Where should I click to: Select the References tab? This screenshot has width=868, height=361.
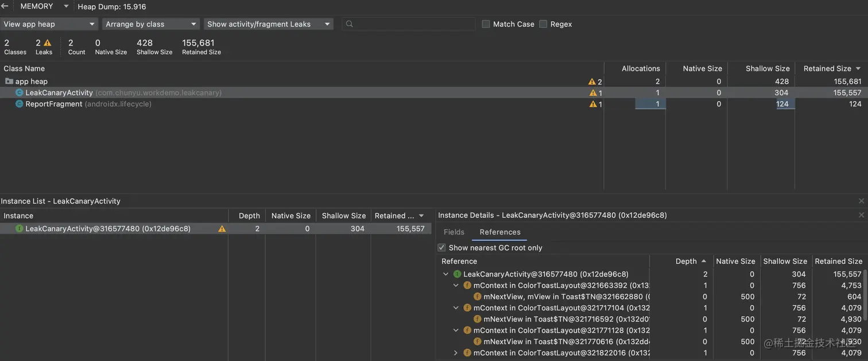tap(500, 232)
